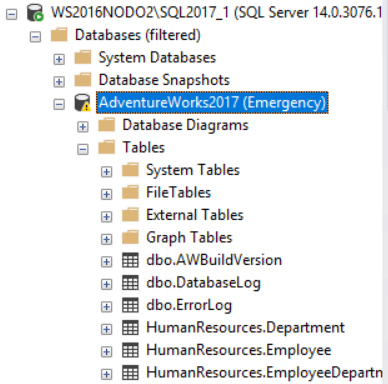Image resolution: width=388 pixels, height=384 pixels.
Task: Click the dbo.AWBuildVersion table icon
Action: coord(130,260)
